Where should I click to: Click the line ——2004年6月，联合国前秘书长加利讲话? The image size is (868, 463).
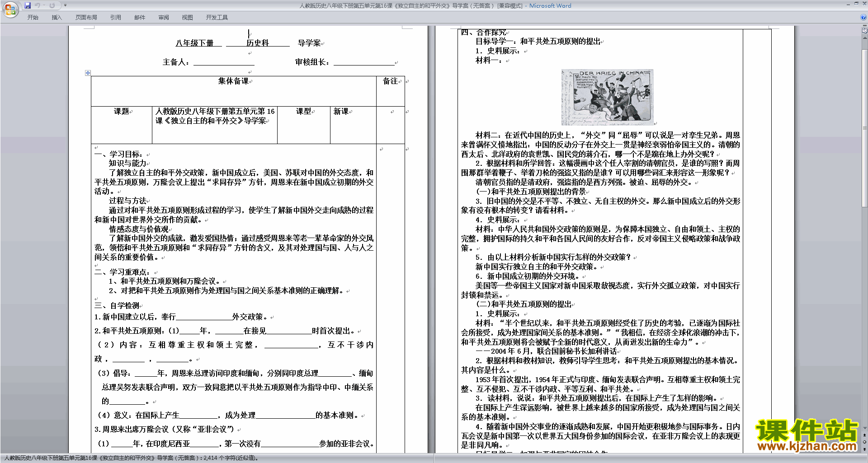coord(546,351)
